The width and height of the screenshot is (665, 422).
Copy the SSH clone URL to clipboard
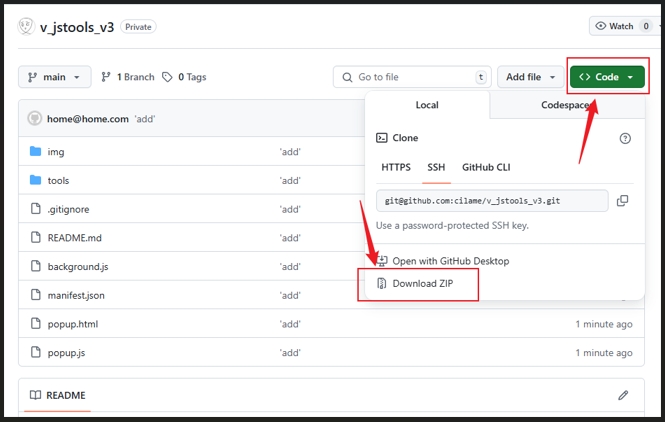pos(622,201)
